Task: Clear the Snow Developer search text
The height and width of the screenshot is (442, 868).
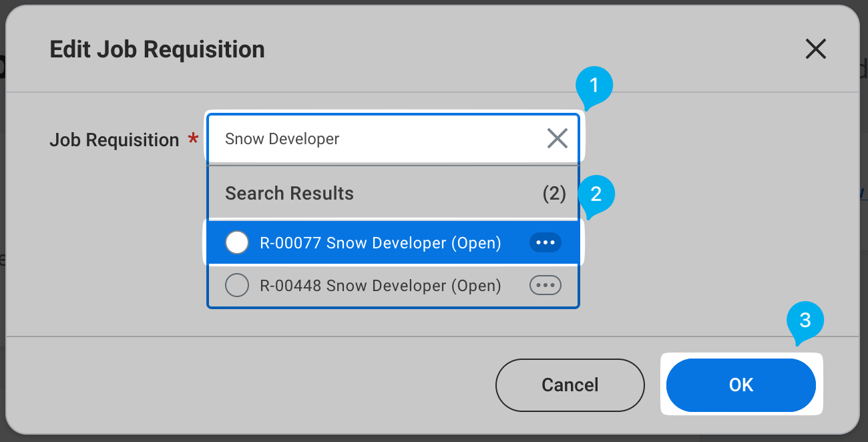Action: click(x=557, y=138)
